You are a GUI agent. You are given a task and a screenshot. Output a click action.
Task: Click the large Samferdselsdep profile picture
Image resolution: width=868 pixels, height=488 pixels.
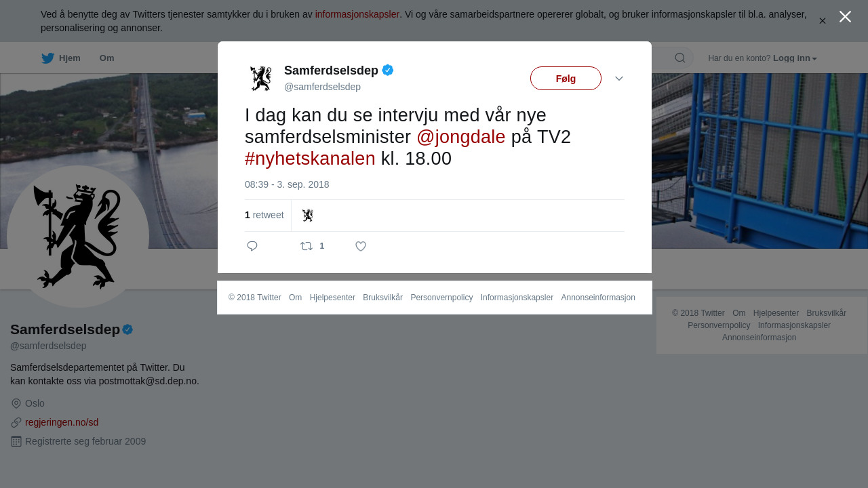pos(78,237)
